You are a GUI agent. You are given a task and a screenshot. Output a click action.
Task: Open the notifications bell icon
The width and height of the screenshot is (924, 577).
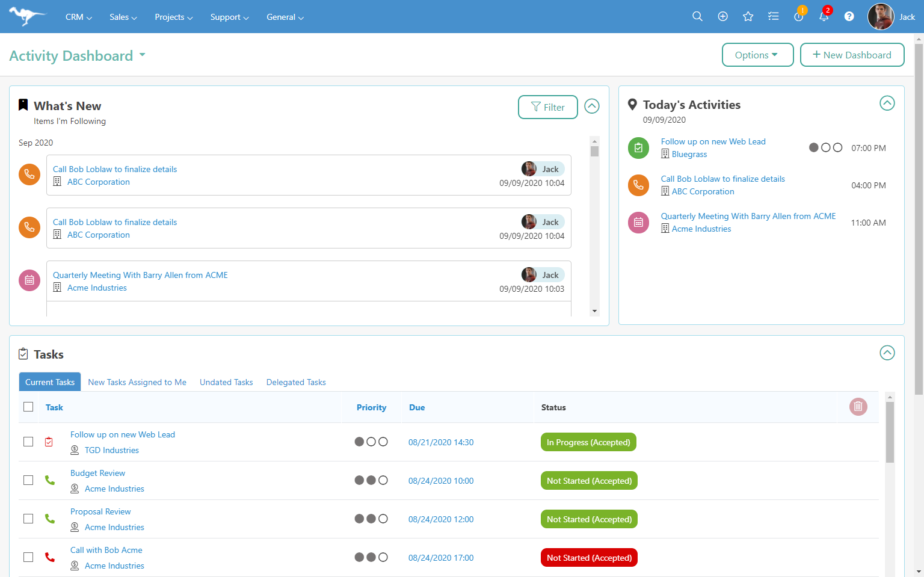point(824,16)
